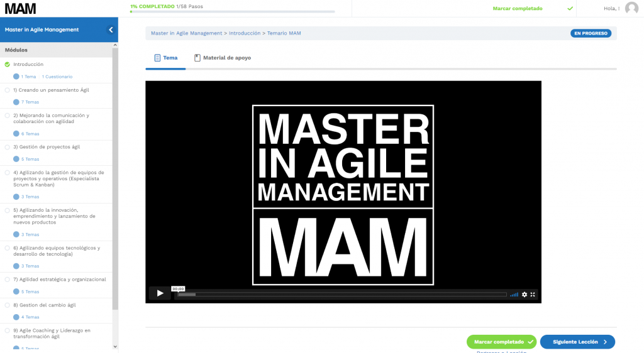Image resolution: width=644 pixels, height=353 pixels.
Task: Open Introducción breadcrumb link
Action: pos(245,33)
